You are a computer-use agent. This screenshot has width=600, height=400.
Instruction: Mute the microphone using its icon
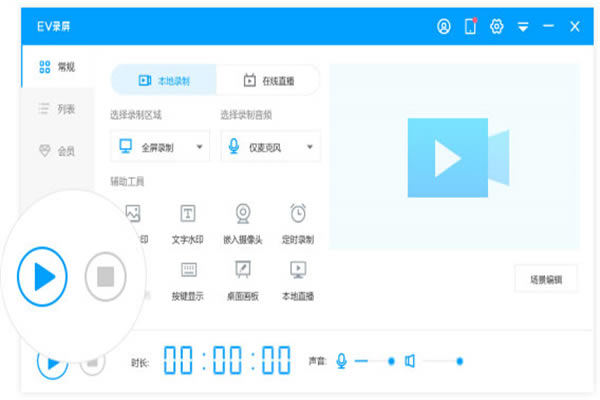tap(342, 360)
